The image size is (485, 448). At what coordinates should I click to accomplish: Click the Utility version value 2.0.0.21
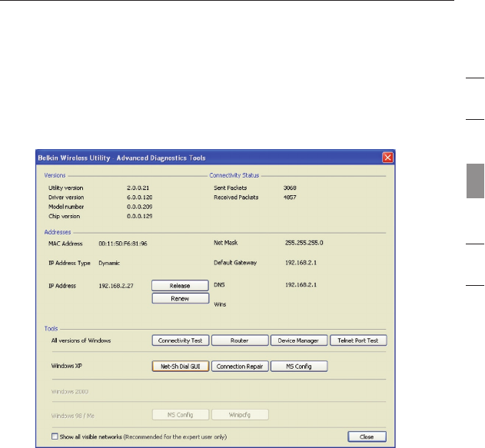[x=138, y=187]
